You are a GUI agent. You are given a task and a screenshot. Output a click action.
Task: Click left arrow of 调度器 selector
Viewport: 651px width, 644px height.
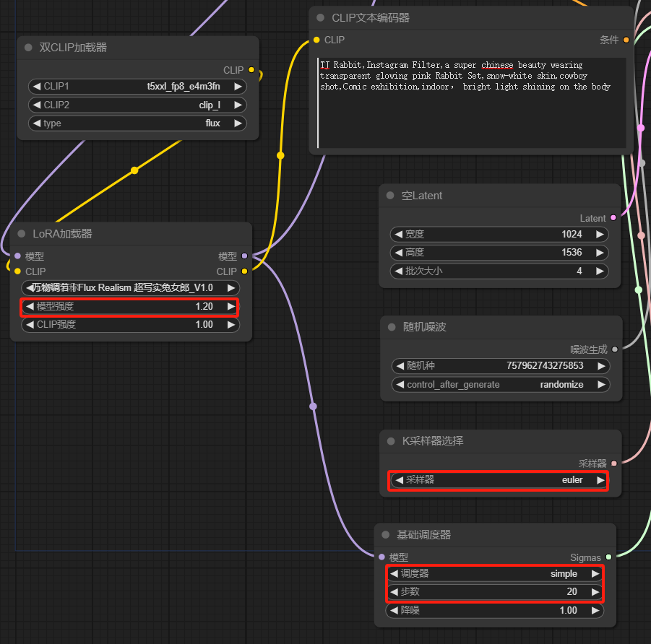pyautogui.click(x=394, y=573)
